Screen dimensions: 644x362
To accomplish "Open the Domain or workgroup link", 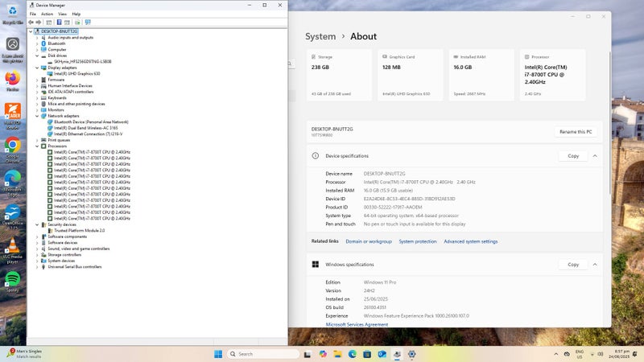I will [369, 241].
